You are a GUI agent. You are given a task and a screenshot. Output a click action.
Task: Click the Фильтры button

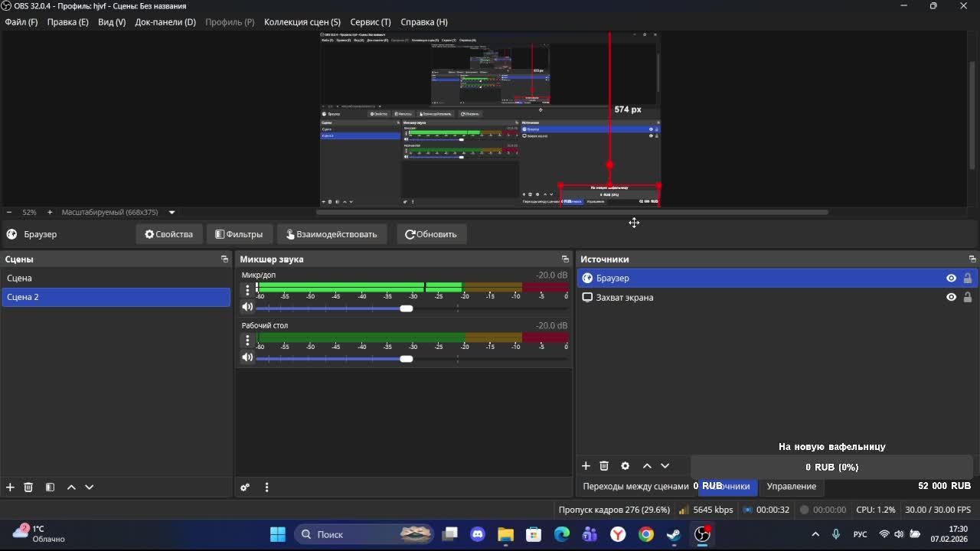(239, 234)
